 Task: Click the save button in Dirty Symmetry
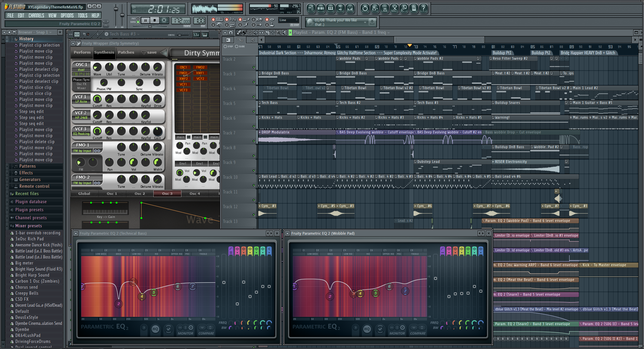pos(152,52)
